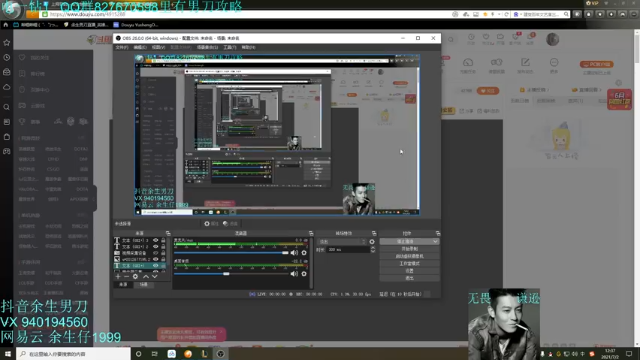
Task: Open the 文件 (File) menu in OBS
Action: 122,47
